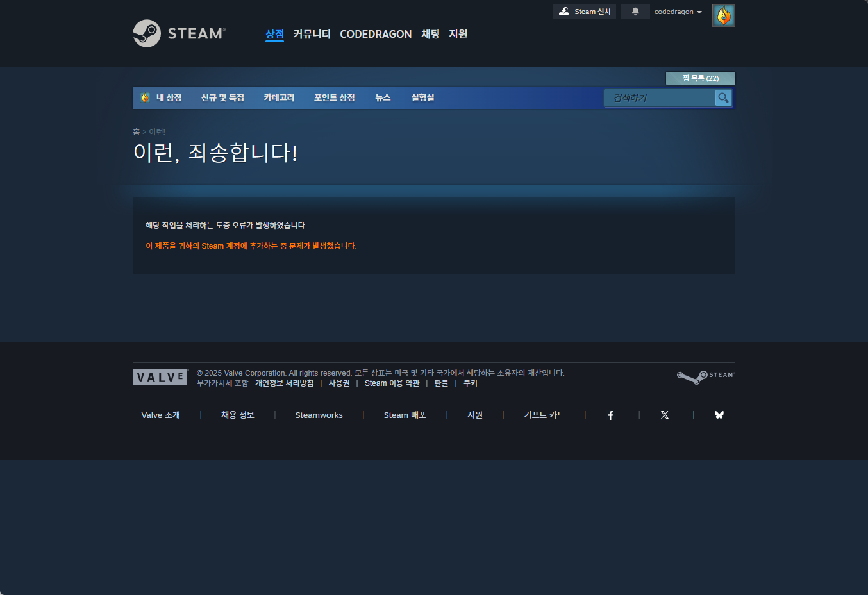Click the orange Steam account error message
The height and width of the screenshot is (595, 868).
coord(251,246)
